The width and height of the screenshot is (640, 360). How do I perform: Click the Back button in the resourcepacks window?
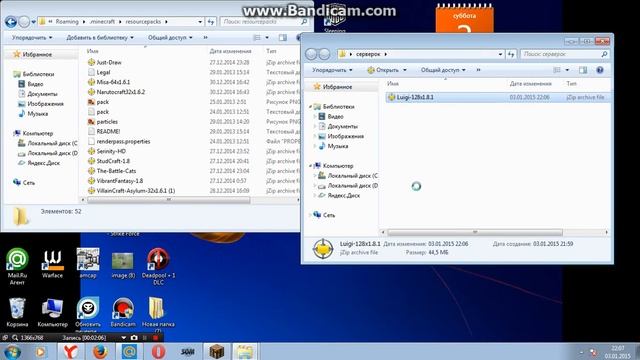click(11, 22)
